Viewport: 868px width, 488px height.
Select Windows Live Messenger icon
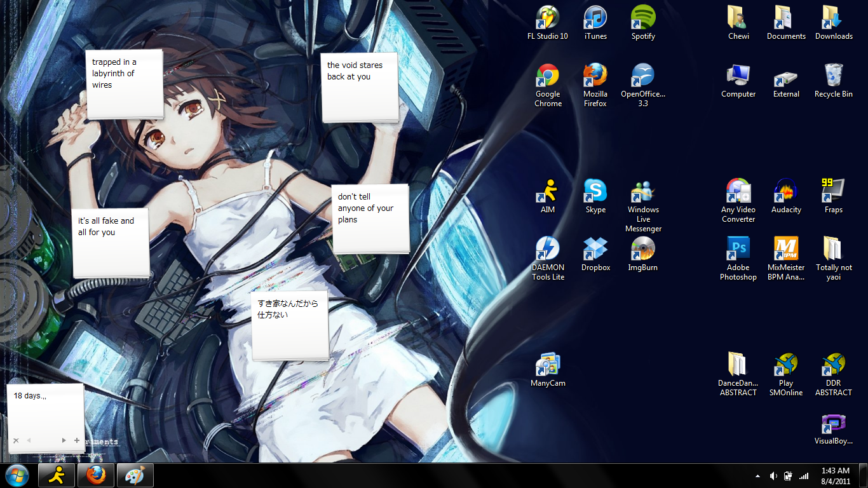pyautogui.click(x=643, y=206)
